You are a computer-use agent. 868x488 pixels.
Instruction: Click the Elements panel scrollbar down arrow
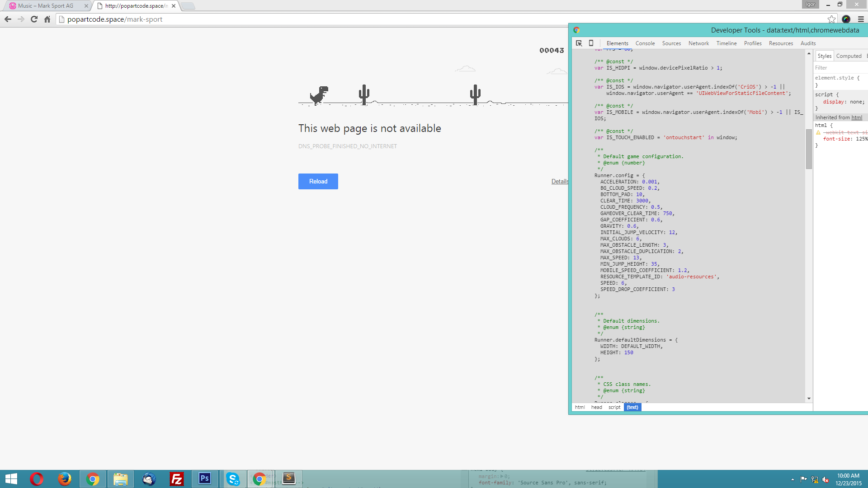[x=809, y=399]
